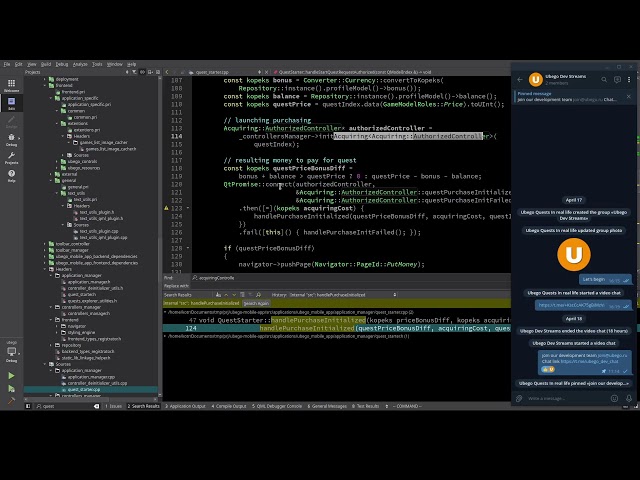Expand the deployment project folder
This screenshot has height=480, width=640.
pos(45,79)
